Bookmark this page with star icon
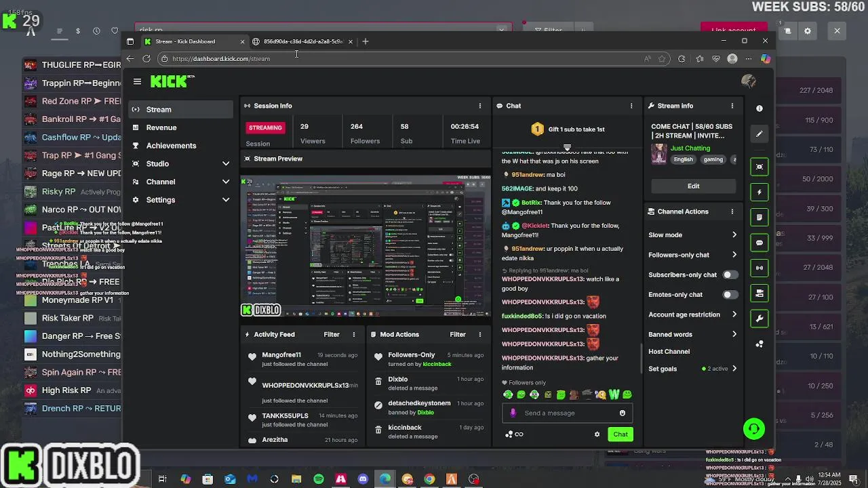The width and height of the screenshot is (868, 488). point(662,59)
